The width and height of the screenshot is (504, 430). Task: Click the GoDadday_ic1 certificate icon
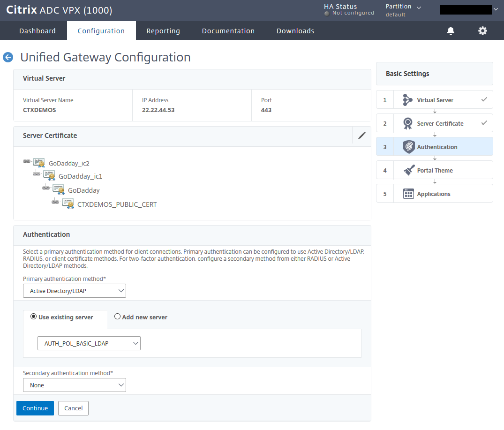(49, 175)
